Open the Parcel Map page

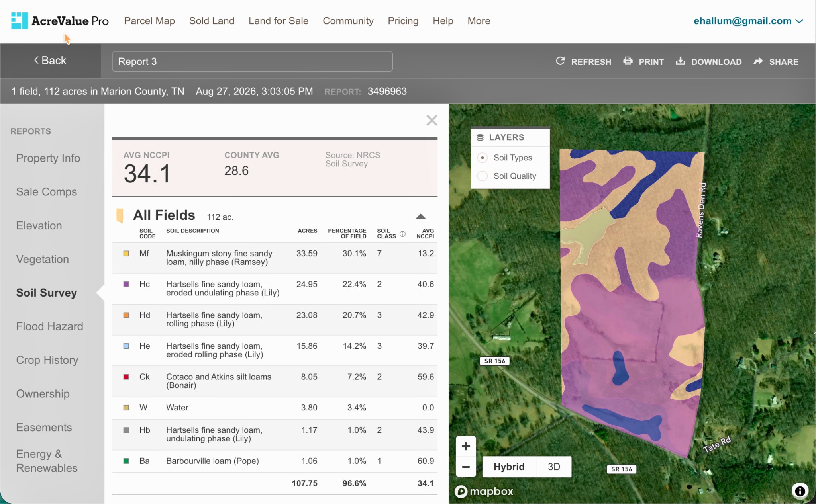[149, 21]
